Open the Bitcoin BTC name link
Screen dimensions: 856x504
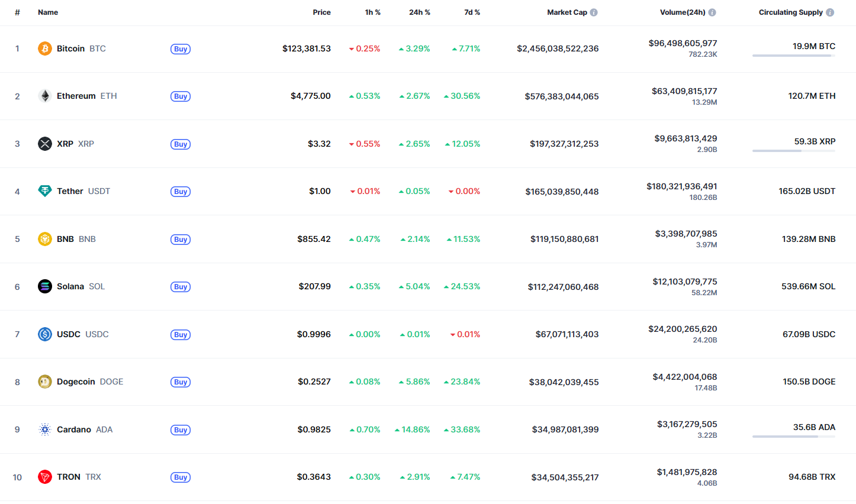81,49
